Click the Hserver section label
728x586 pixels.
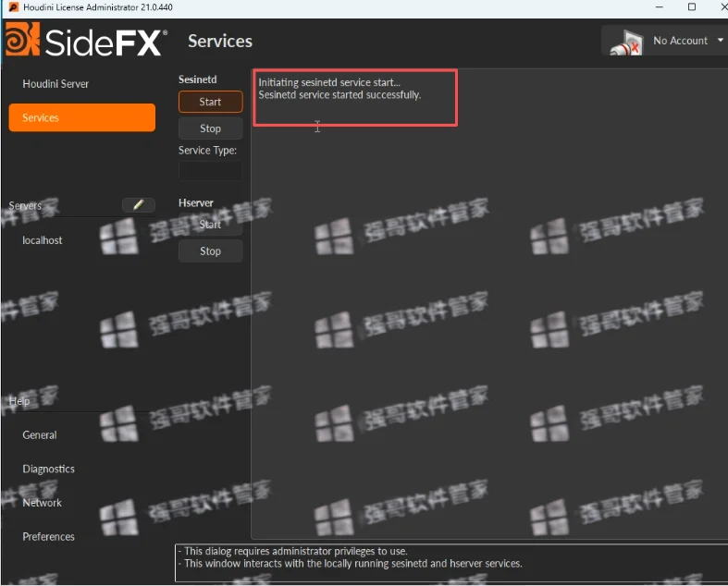(195, 203)
